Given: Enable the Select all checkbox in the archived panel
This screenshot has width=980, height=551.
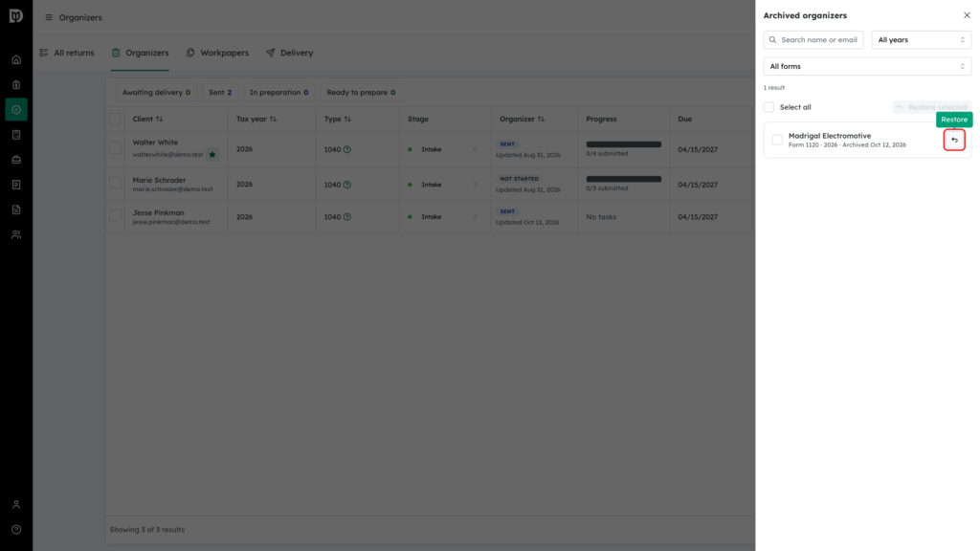Looking at the screenshot, I should [768, 107].
